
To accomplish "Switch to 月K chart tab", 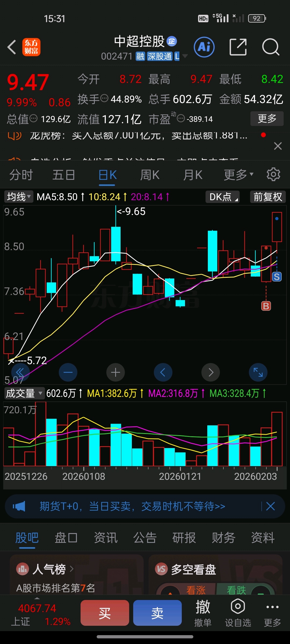I will [193, 175].
